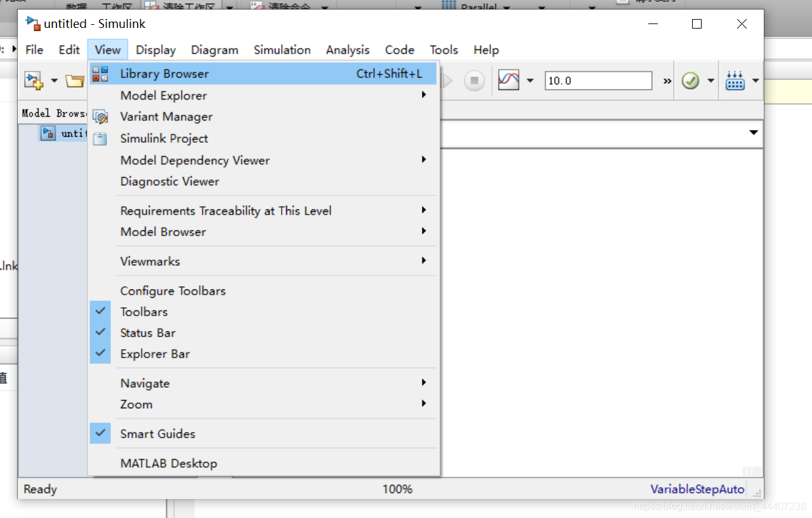Click the Variant Manager gear icon
The image size is (812, 518).
click(x=100, y=117)
